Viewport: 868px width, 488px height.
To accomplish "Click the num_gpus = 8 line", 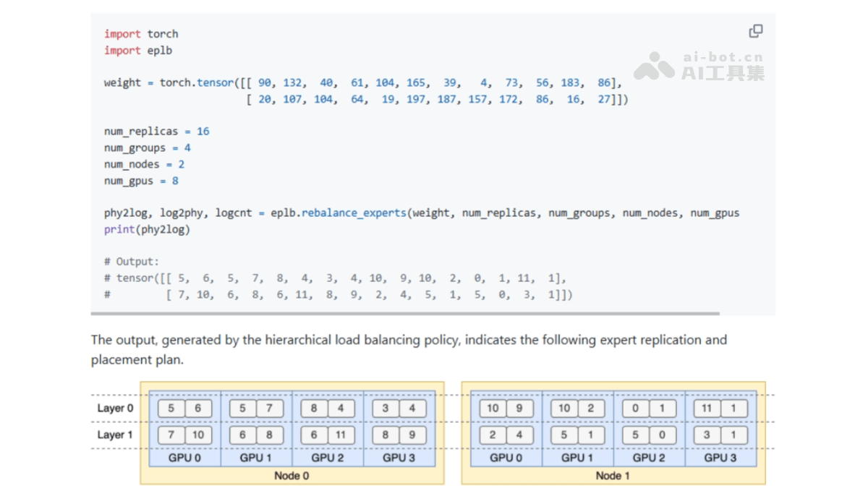I will tap(141, 181).
